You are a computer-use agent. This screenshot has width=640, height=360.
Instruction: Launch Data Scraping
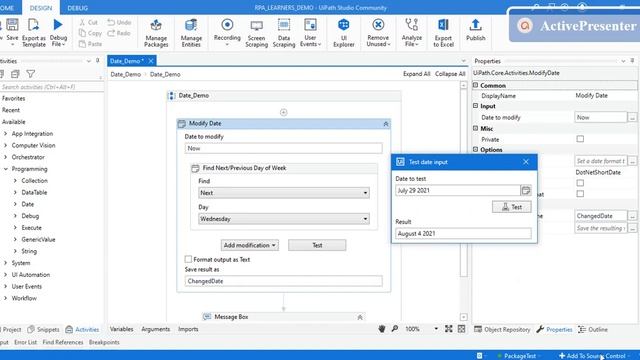[284, 32]
